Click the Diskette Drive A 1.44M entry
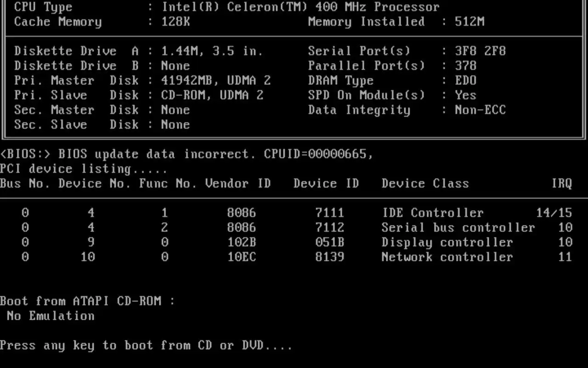The height and width of the screenshot is (368, 588). pos(212,51)
